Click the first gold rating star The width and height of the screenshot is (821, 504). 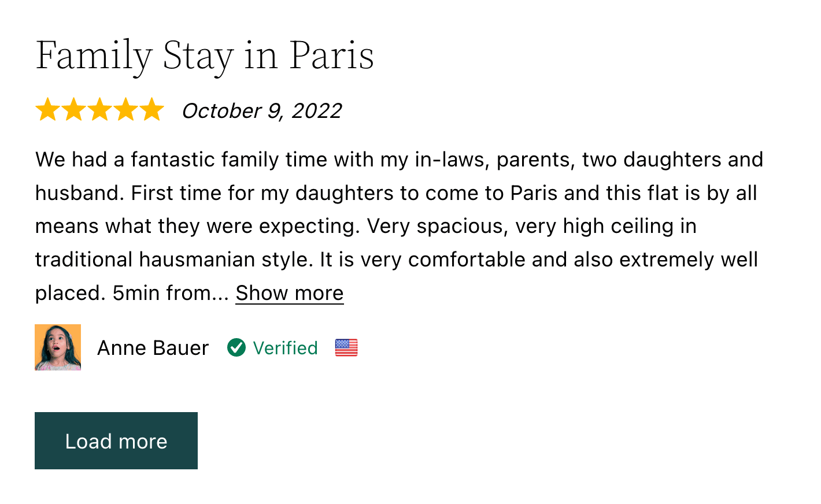pos(47,109)
